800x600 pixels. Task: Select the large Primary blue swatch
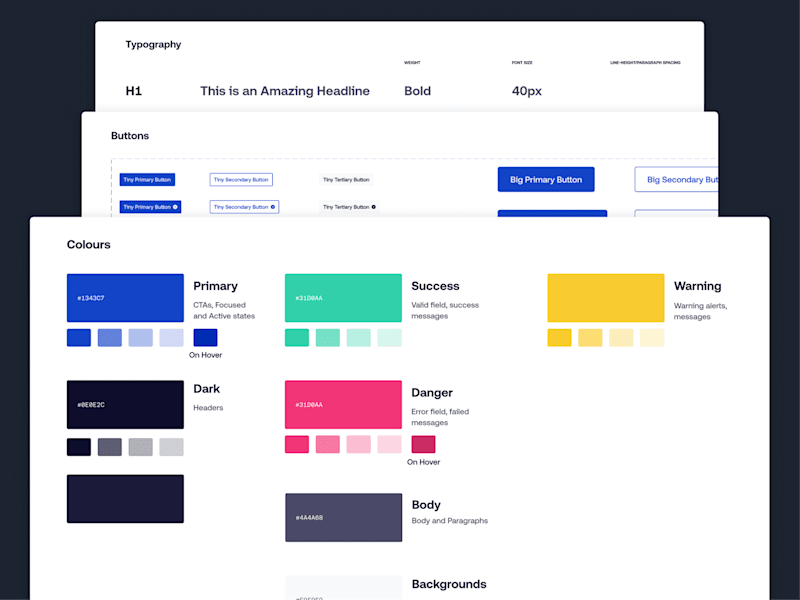(125, 298)
